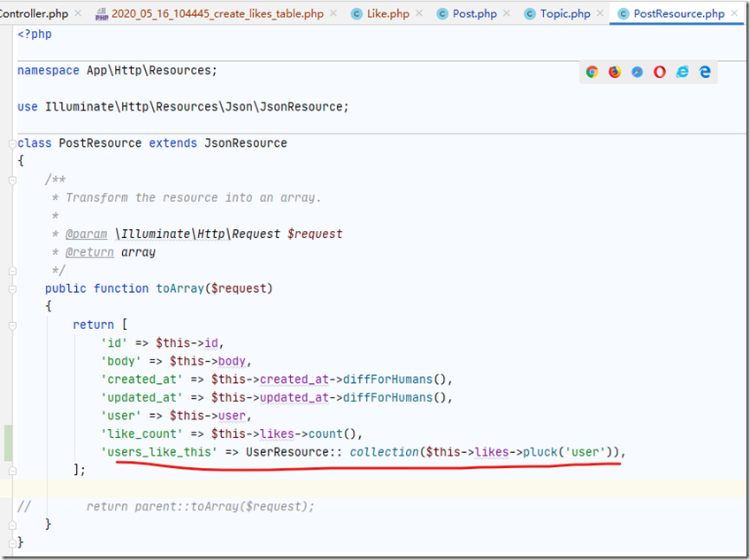Open file in Chrome browser icon
Viewport: 750px width, 560px height.
592,72
